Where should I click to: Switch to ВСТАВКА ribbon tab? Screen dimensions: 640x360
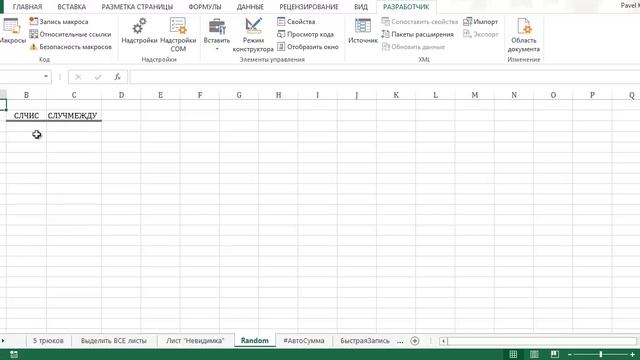tap(72, 7)
